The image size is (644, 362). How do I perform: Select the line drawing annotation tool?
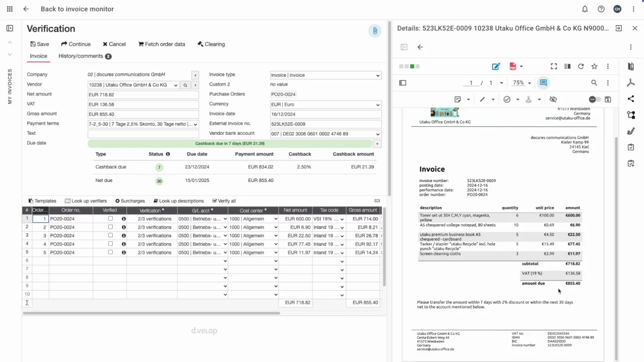[482, 100]
